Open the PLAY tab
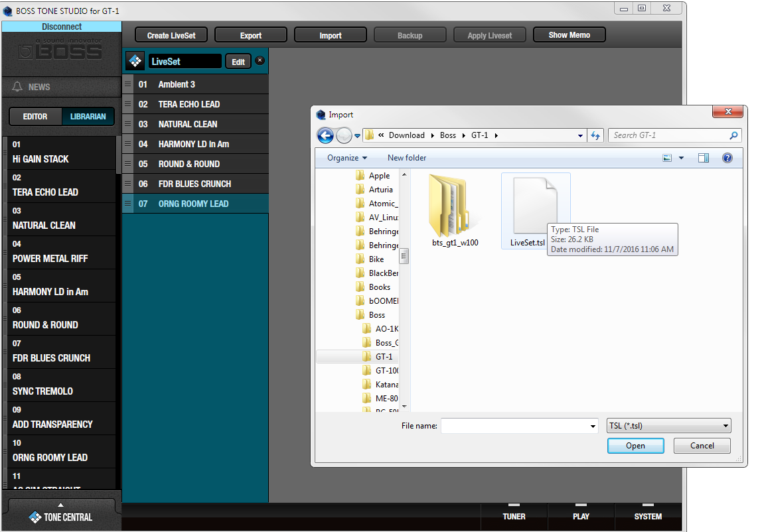The height and width of the screenshot is (532, 758). point(581,517)
